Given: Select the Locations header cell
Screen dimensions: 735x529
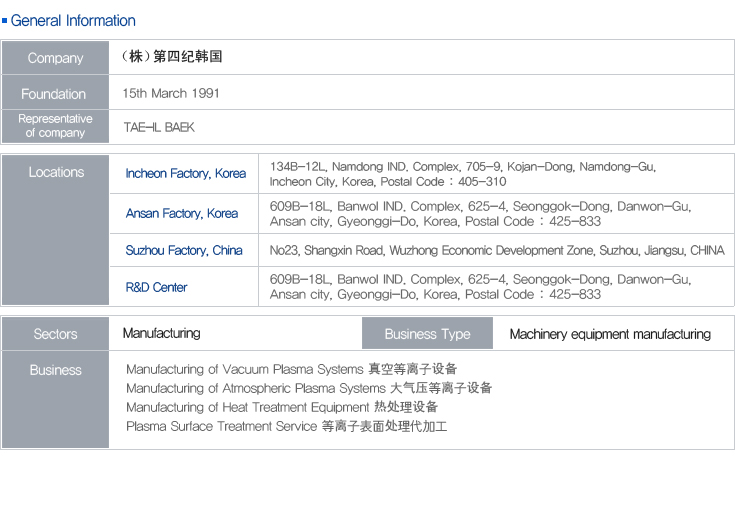Looking at the screenshot, I should pyautogui.click(x=56, y=173).
